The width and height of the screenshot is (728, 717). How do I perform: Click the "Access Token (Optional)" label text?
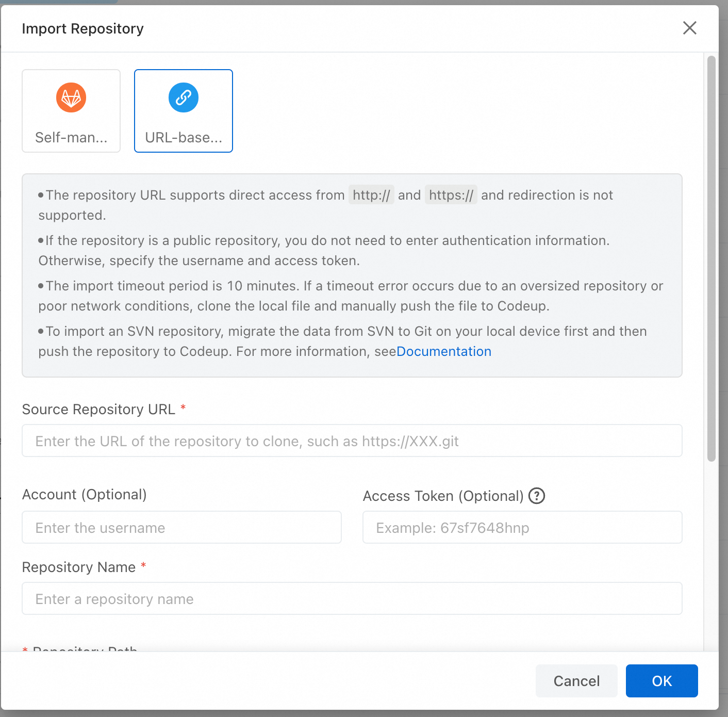click(x=443, y=496)
